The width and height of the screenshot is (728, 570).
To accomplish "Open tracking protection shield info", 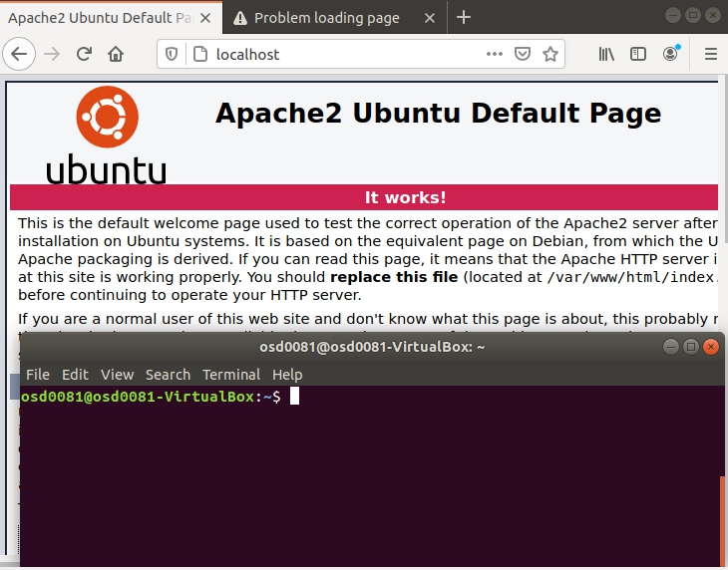I will (172, 54).
